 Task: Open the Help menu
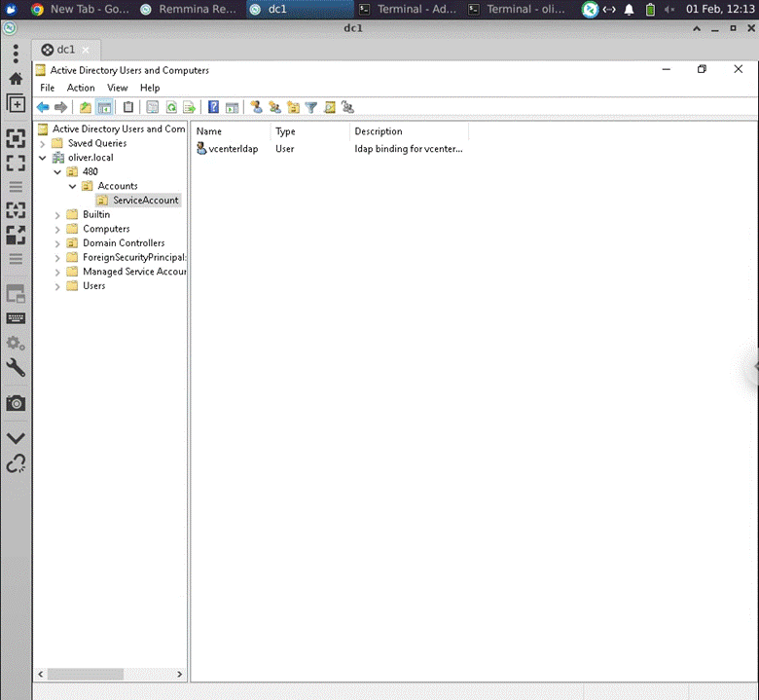[150, 88]
